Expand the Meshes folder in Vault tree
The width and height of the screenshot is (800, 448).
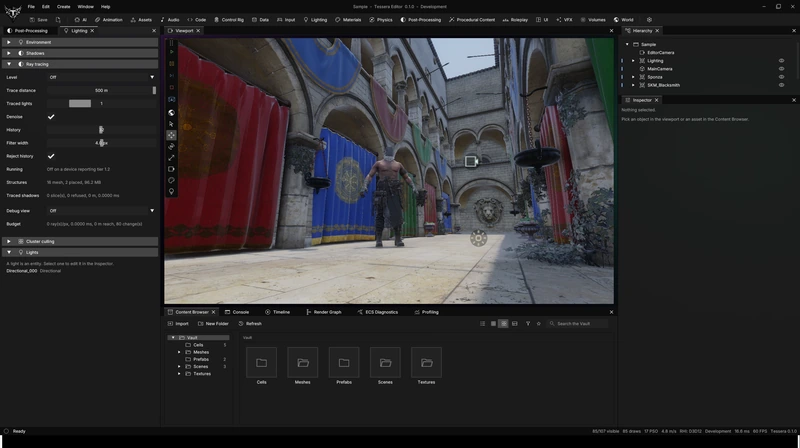pyautogui.click(x=179, y=352)
